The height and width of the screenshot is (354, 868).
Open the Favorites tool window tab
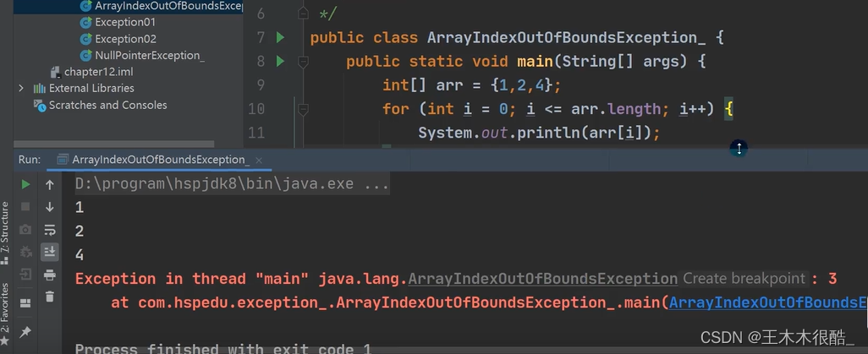click(4, 314)
